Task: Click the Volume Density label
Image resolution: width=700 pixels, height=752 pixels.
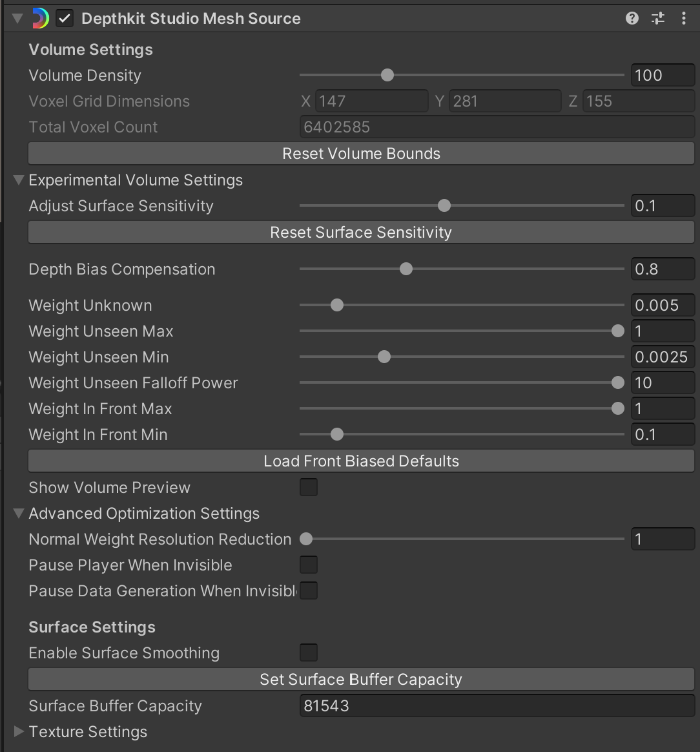Action: click(x=85, y=76)
